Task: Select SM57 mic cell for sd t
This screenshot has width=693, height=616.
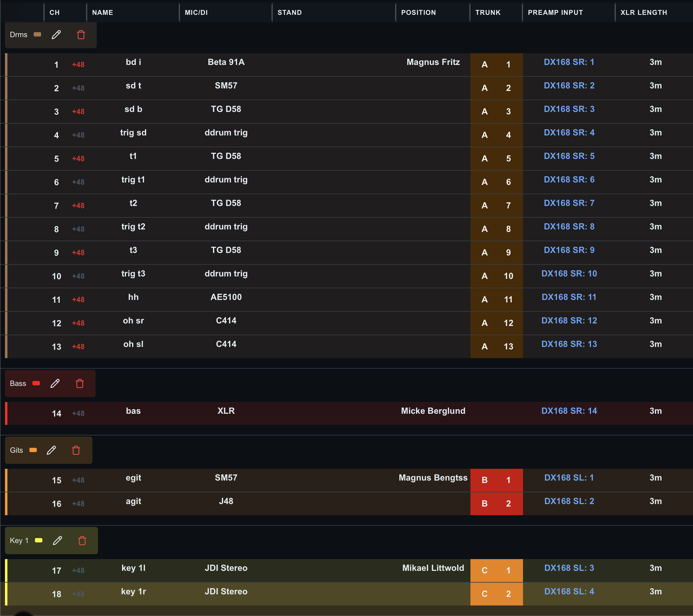Action: (x=226, y=85)
